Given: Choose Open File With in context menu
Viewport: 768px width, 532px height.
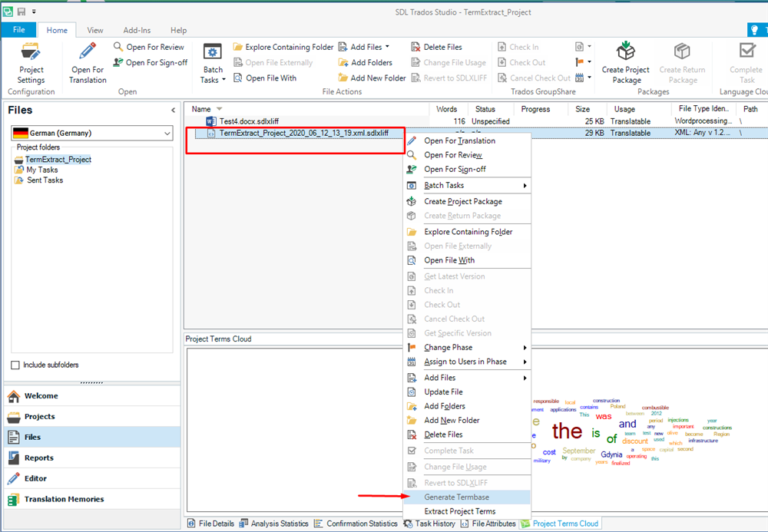Looking at the screenshot, I should tap(467, 260).
